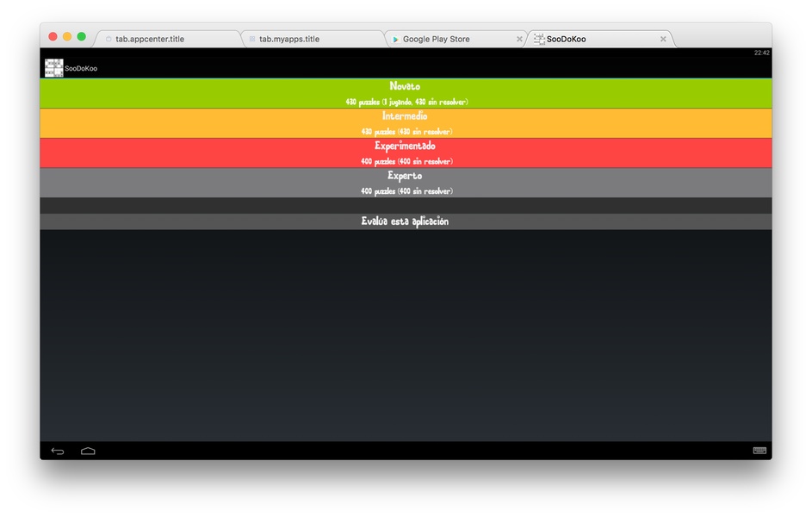Image resolution: width=812 pixels, height=517 pixels.
Task: Click the 22:42 clock in status bar
Action: point(762,53)
